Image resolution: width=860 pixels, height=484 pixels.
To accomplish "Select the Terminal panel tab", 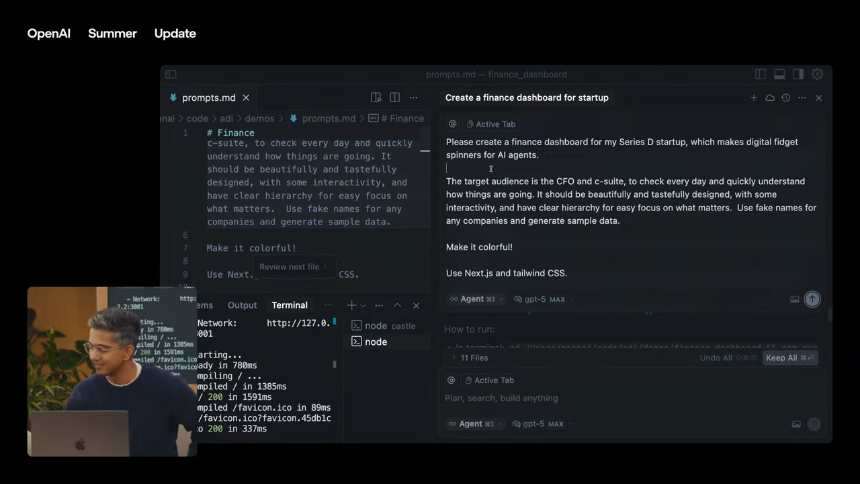I will point(290,305).
